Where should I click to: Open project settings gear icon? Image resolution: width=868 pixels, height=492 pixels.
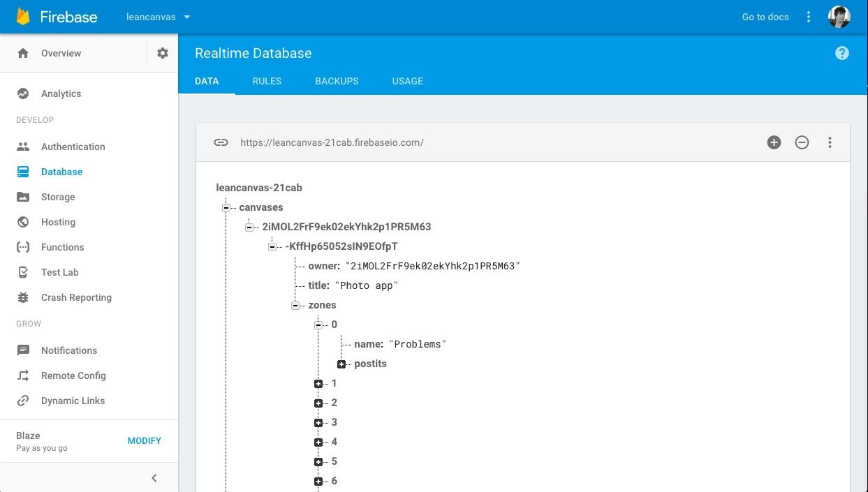tap(163, 53)
